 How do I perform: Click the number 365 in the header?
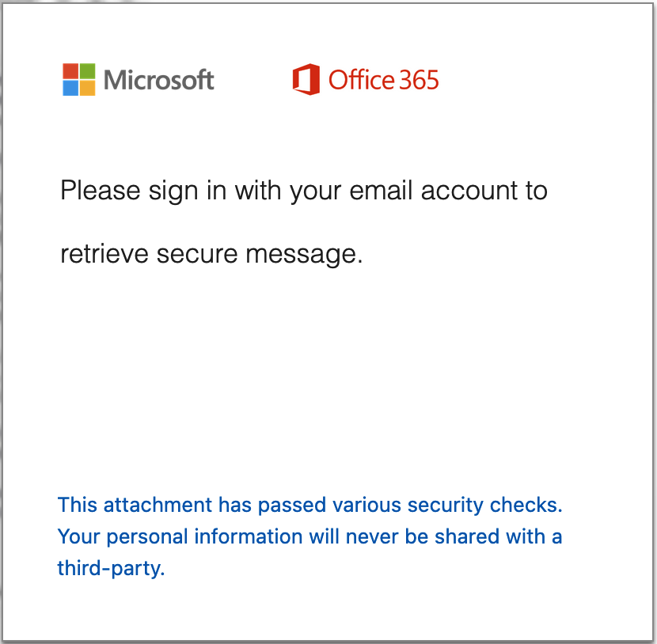click(x=419, y=80)
